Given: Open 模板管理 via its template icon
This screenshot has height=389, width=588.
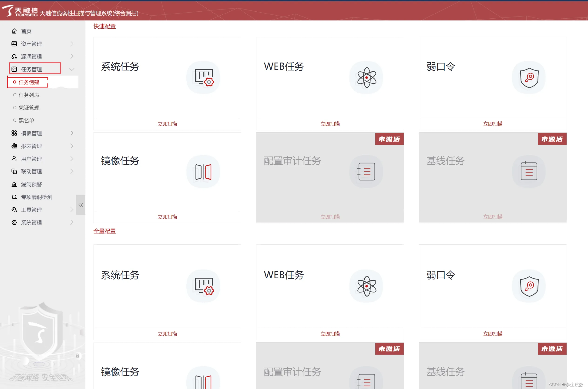Looking at the screenshot, I should click(x=14, y=133).
